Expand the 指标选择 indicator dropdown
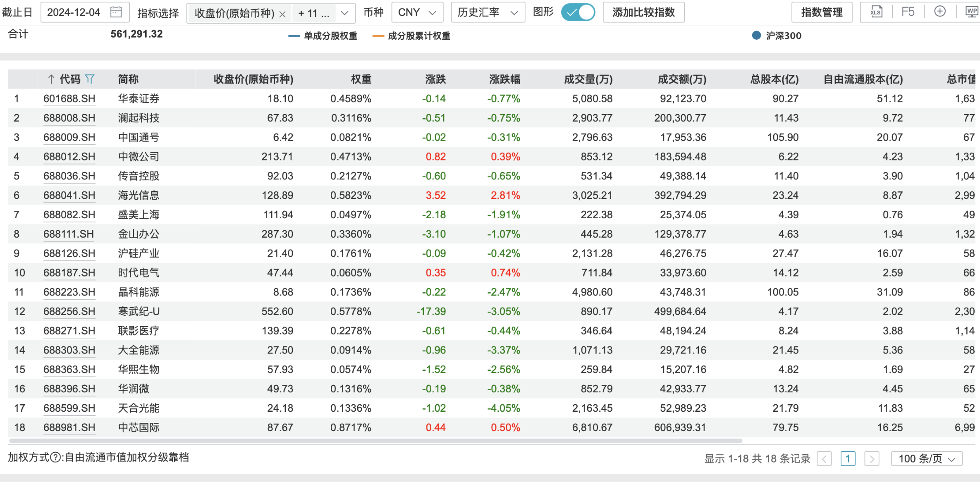Screen dimensions: 980x482 tap(344, 13)
